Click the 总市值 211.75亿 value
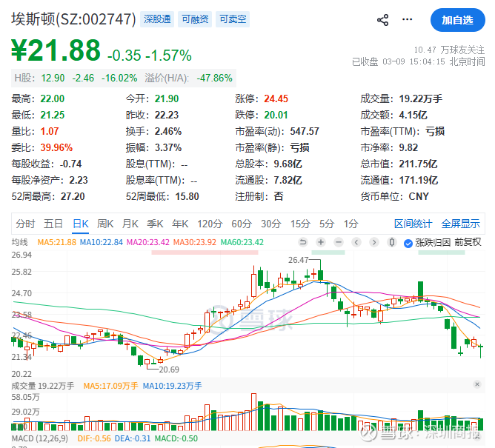 pos(418,164)
